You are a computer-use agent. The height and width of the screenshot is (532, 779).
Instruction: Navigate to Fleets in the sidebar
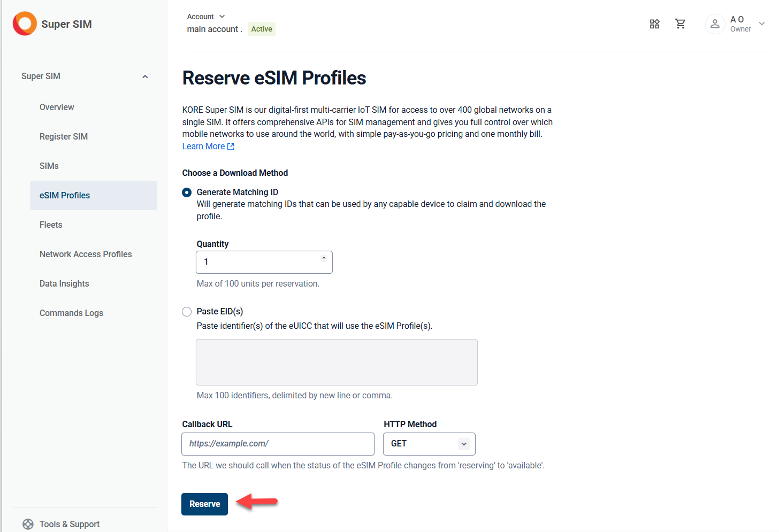[x=51, y=225]
